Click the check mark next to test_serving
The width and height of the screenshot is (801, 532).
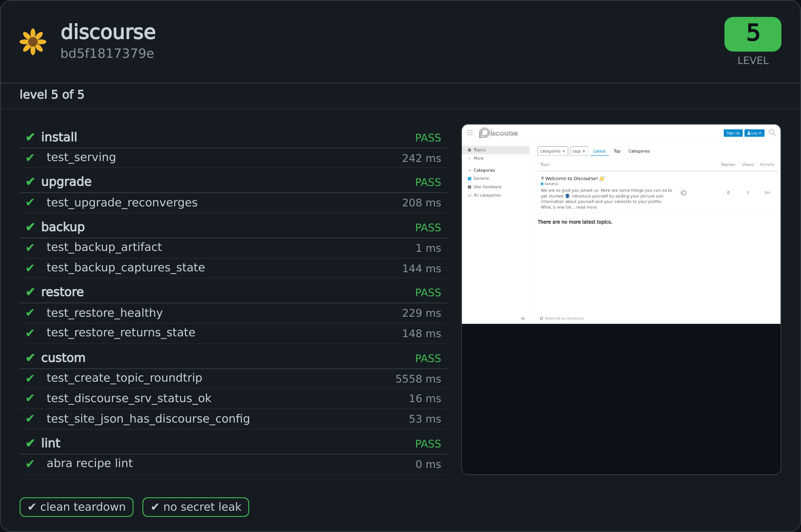coord(30,157)
